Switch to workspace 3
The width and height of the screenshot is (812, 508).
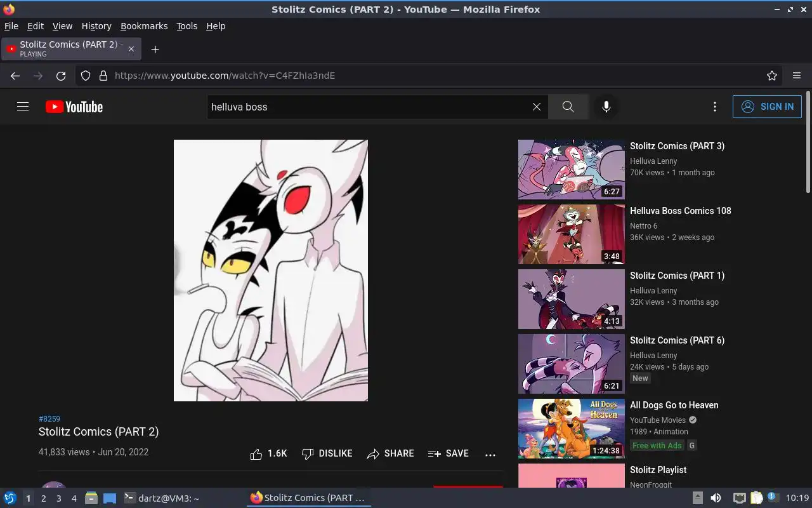point(58,498)
